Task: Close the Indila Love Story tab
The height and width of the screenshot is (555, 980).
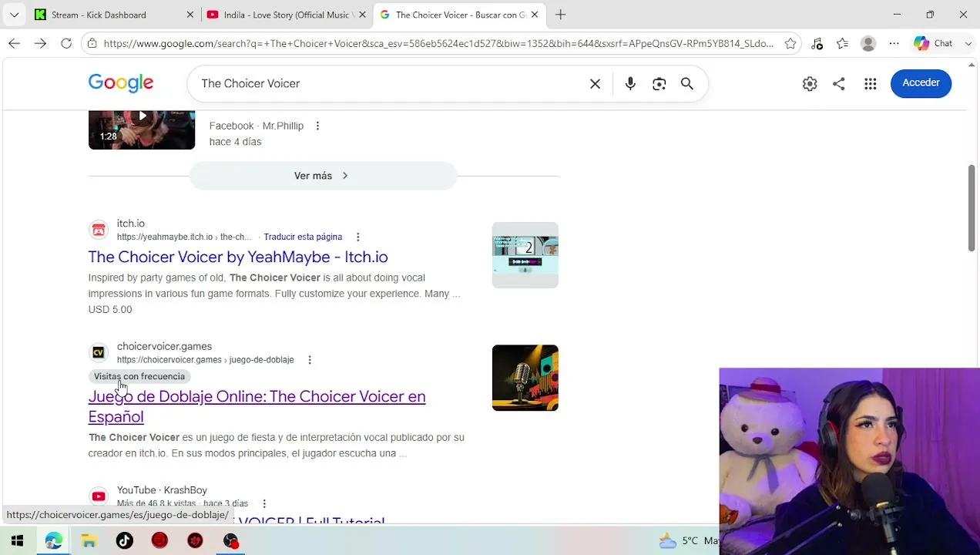Action: tap(362, 15)
